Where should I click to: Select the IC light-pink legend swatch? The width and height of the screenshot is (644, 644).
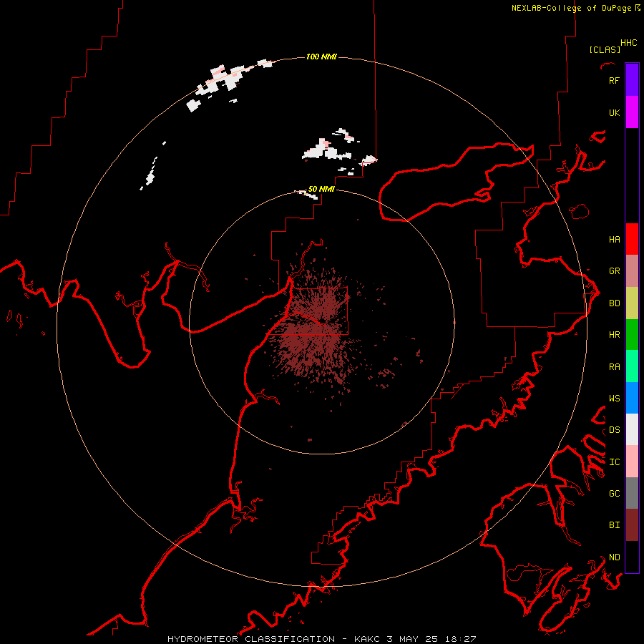tap(632, 462)
